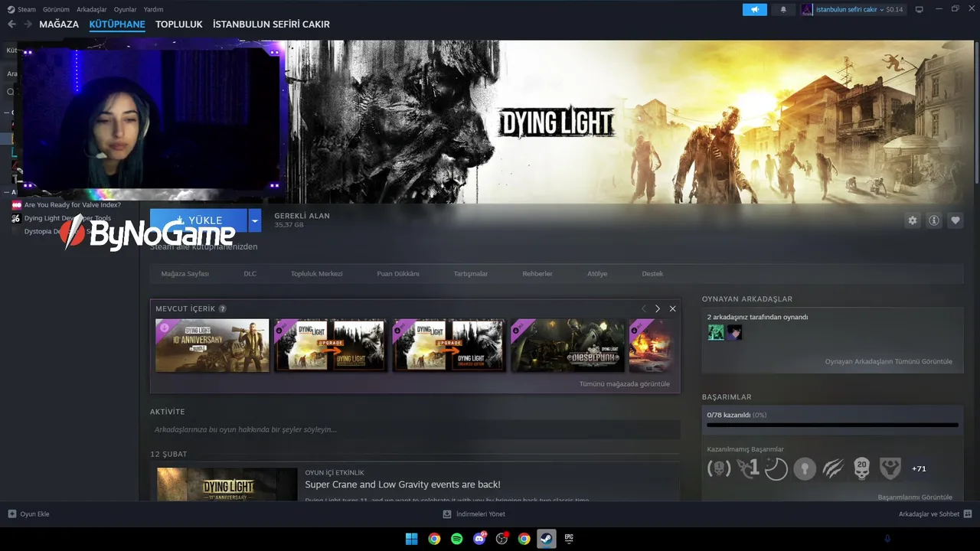The height and width of the screenshot is (551, 980).
Task: Close the MEVCUT İÇERİK panel
Action: coord(672,308)
